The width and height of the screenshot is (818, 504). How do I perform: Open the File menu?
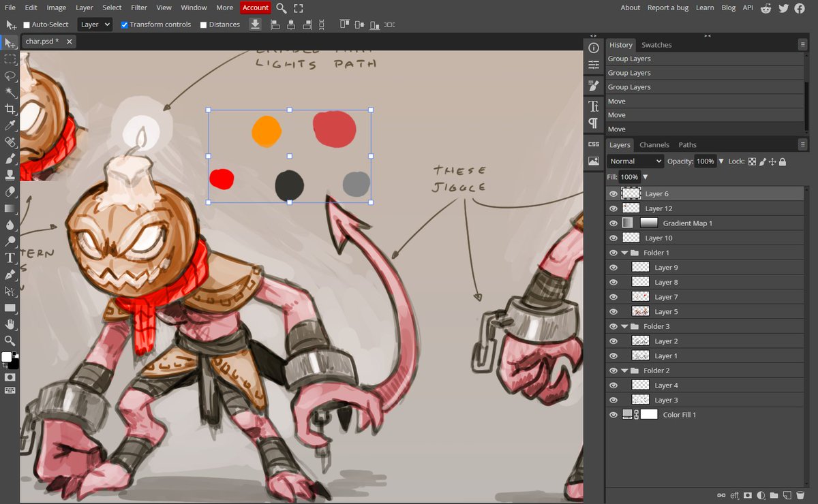(10, 7)
